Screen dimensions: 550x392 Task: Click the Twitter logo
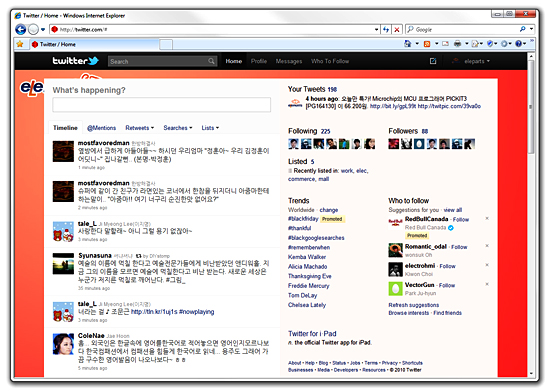[x=75, y=61]
